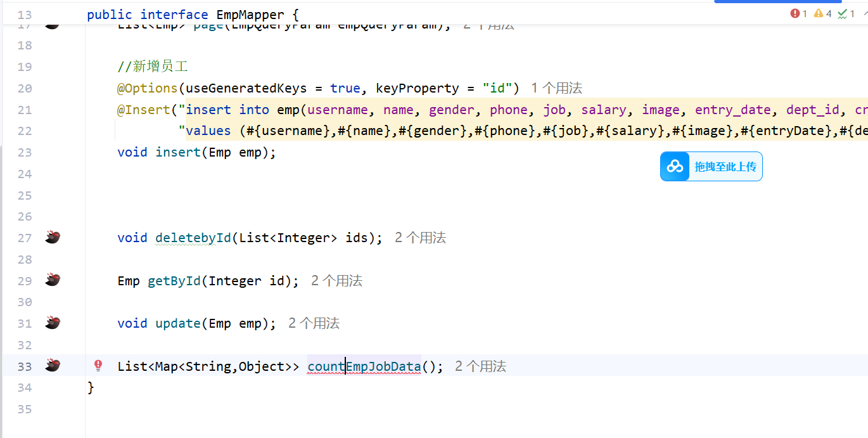Click the 拖拽至此上传 upload label

(x=725, y=167)
